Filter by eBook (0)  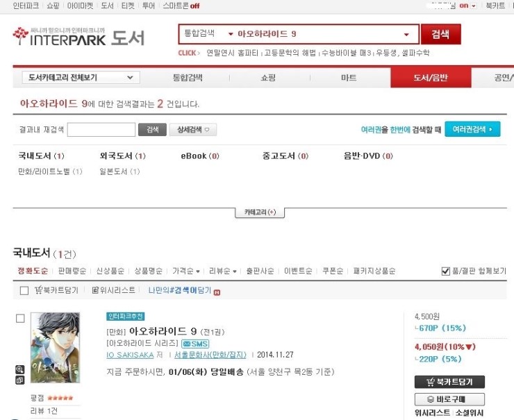point(200,156)
